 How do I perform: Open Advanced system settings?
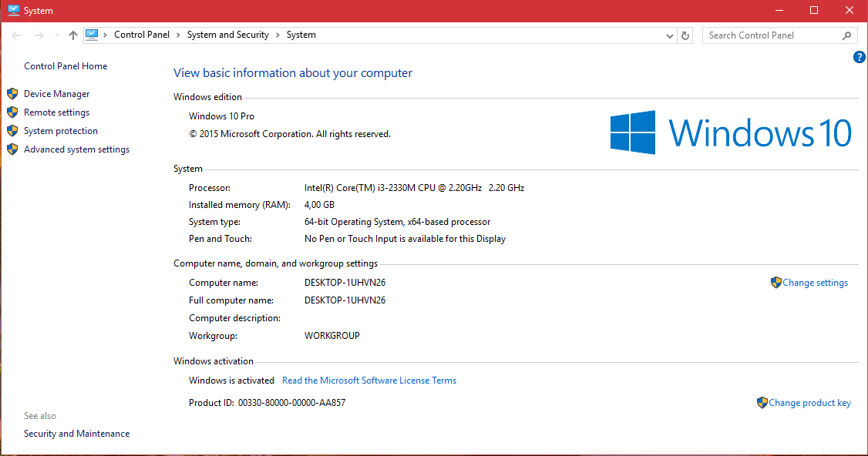point(76,149)
